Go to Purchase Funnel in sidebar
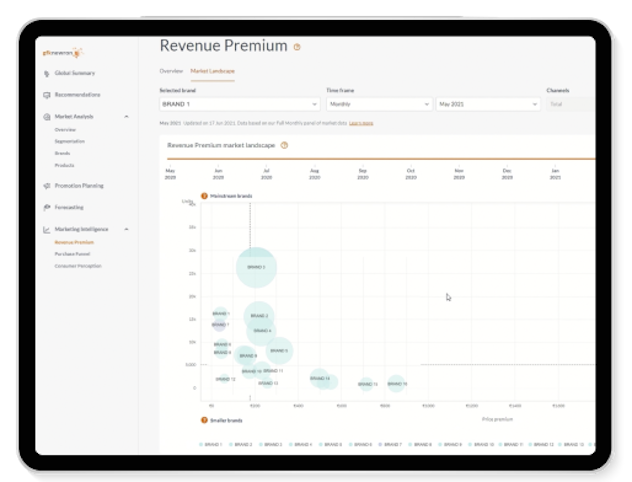 71,254
